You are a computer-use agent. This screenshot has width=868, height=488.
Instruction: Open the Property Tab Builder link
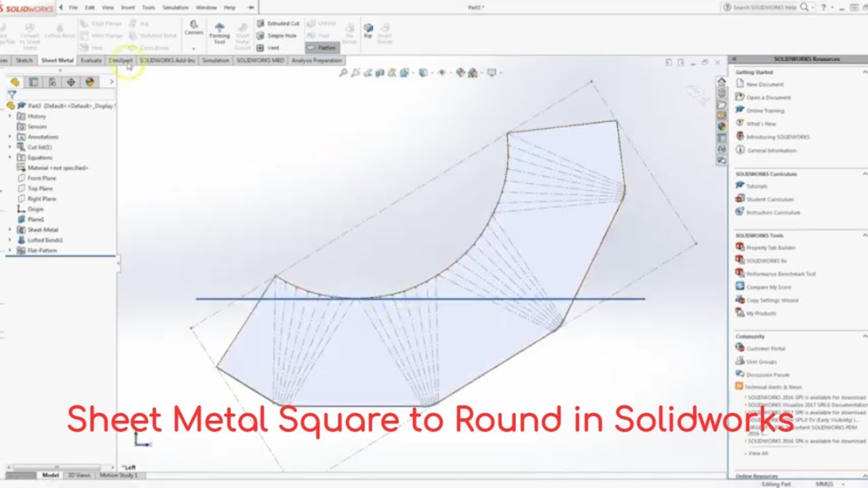tap(771, 248)
